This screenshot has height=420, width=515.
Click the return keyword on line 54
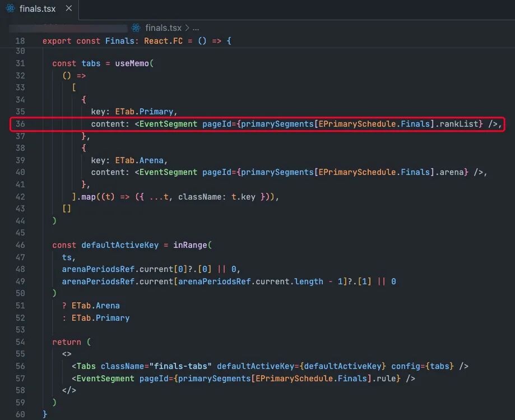pyautogui.click(x=67, y=342)
